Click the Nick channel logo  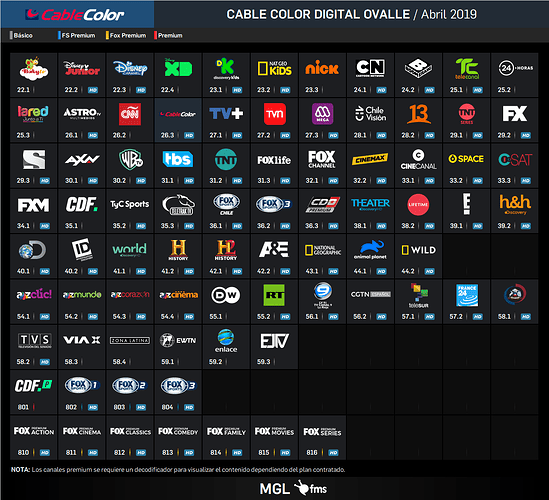(322, 68)
